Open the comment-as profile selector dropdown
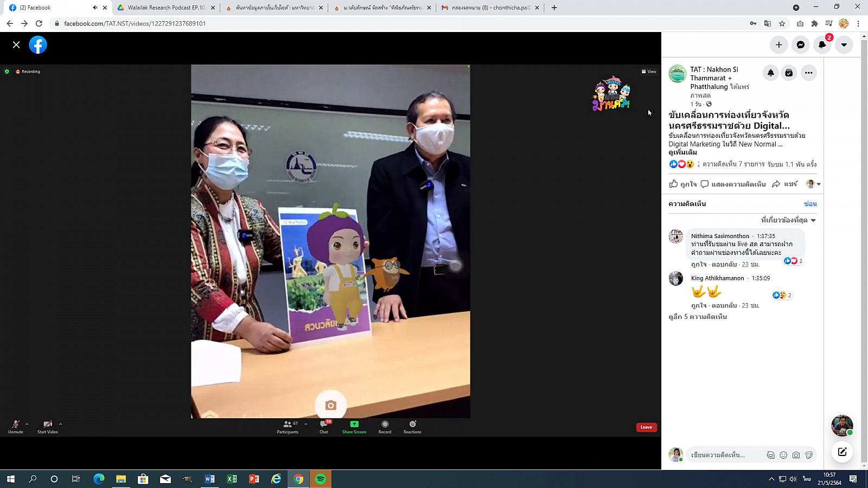Viewport: 868px width, 488px height. coord(813,184)
